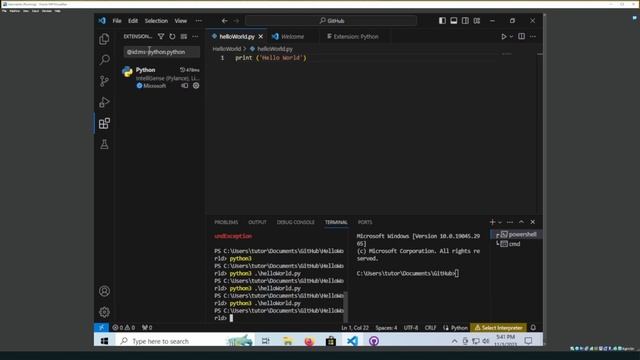Close the terminal panel
640x360 pixels.
coord(533,222)
